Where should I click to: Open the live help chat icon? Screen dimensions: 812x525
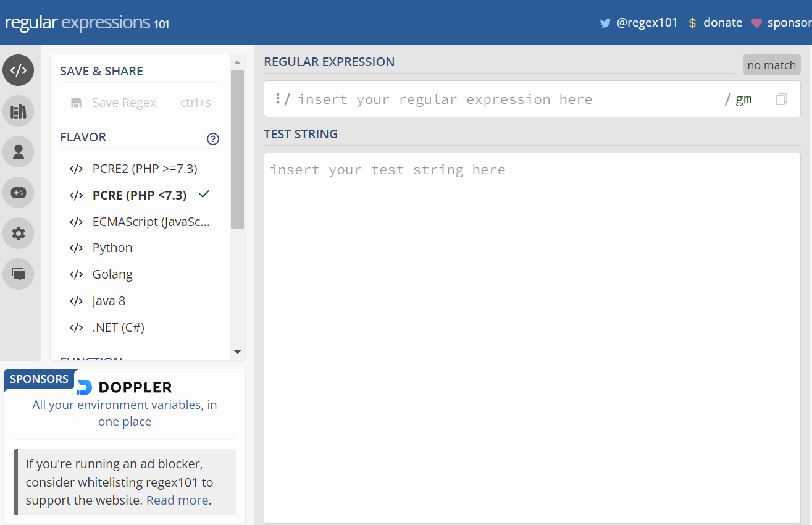click(x=19, y=274)
